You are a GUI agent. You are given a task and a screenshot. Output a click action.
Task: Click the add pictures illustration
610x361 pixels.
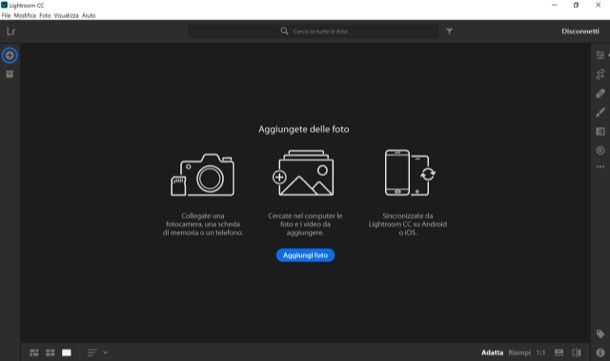[x=303, y=173]
